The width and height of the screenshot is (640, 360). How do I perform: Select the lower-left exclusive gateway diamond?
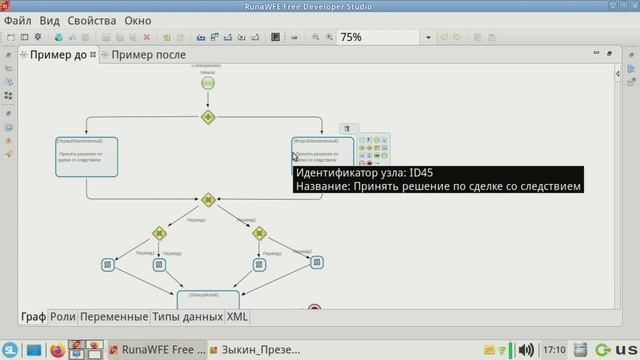point(159,233)
